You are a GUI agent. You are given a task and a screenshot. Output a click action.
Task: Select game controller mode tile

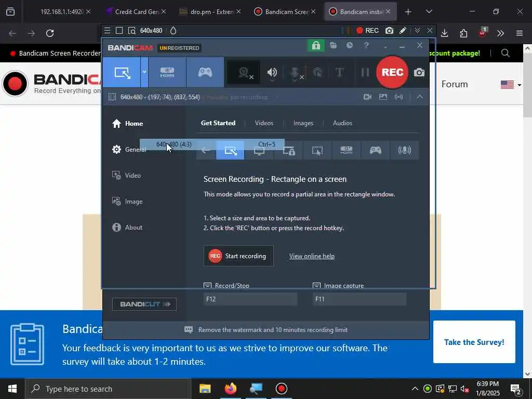pos(376,150)
